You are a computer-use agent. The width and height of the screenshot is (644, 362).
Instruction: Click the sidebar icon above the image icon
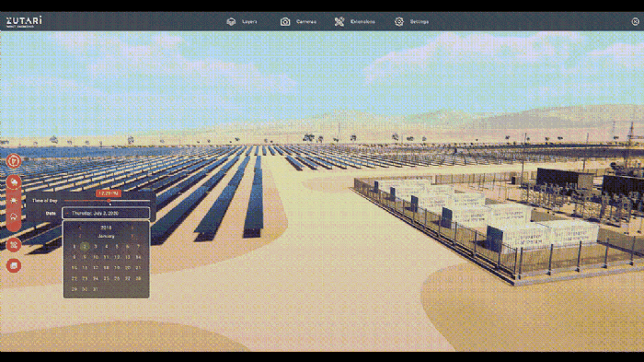pos(14,245)
